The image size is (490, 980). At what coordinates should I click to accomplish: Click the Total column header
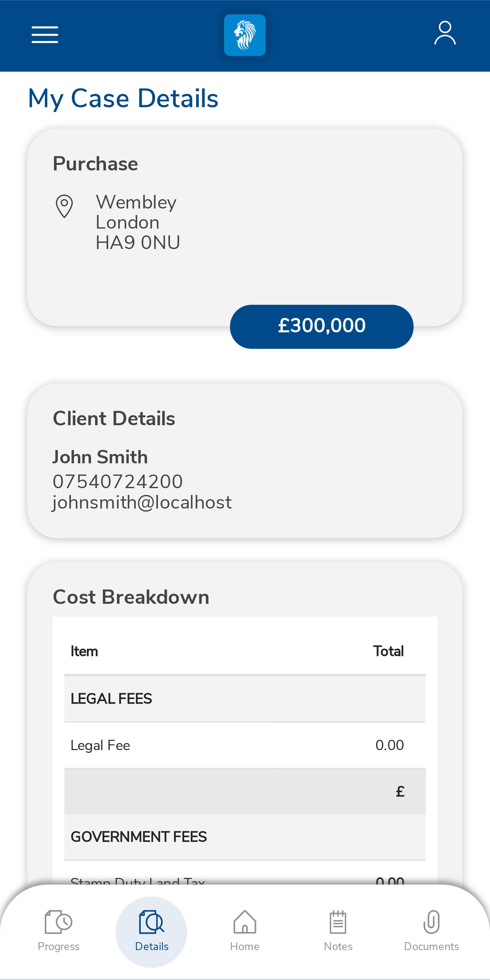coord(388,651)
